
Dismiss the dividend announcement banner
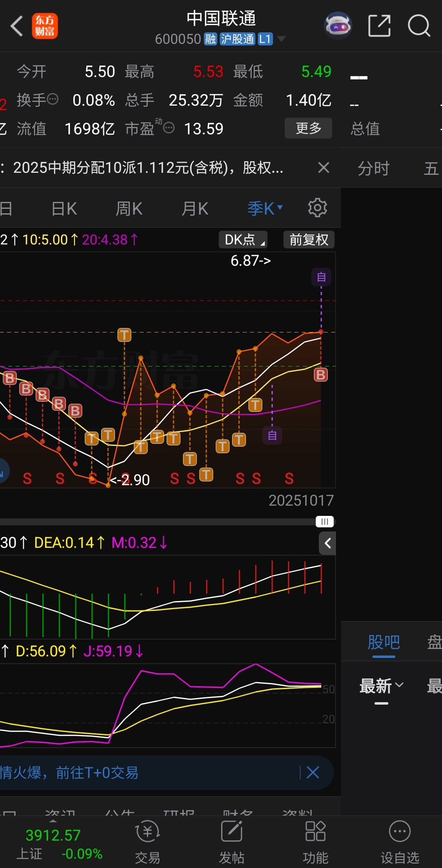point(324,167)
